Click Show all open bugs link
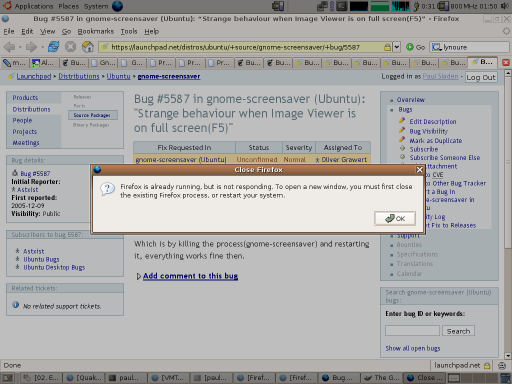 413,348
